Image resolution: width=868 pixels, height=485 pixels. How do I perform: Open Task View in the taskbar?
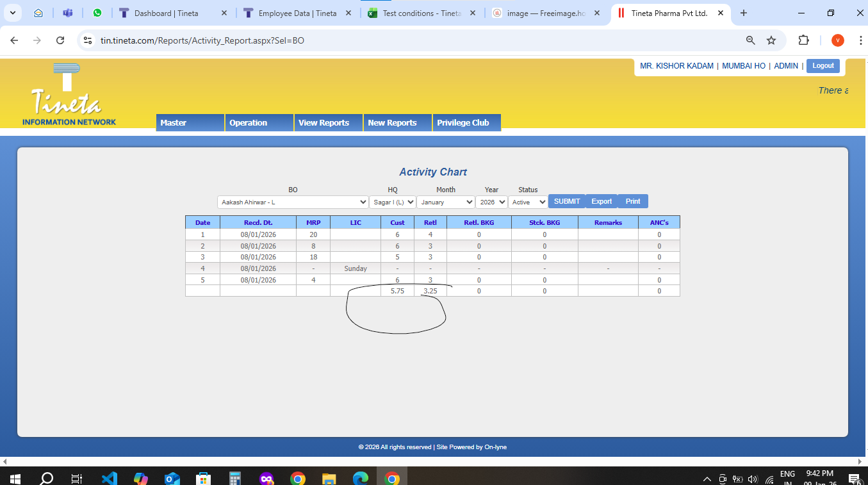click(x=77, y=478)
